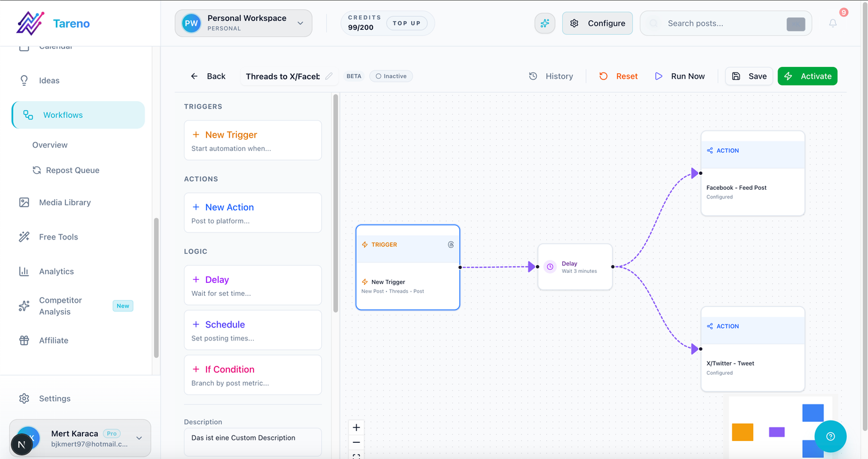Zoom in the canvas with plus button
The width and height of the screenshot is (868, 459).
click(356, 427)
